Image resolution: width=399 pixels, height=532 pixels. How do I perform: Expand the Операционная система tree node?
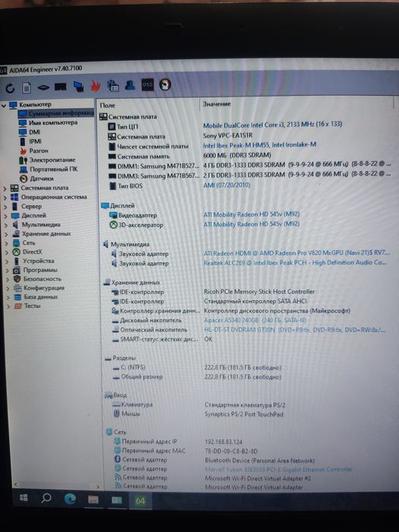(x=5, y=198)
